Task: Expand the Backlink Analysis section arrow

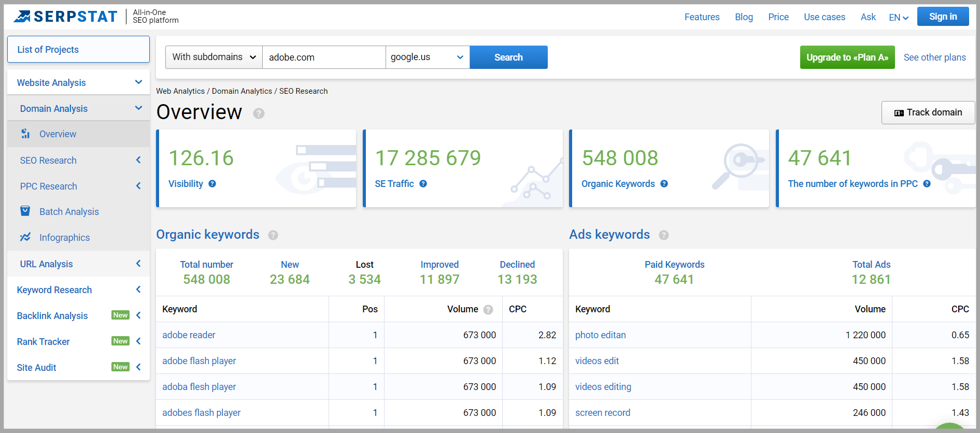Action: tap(138, 315)
